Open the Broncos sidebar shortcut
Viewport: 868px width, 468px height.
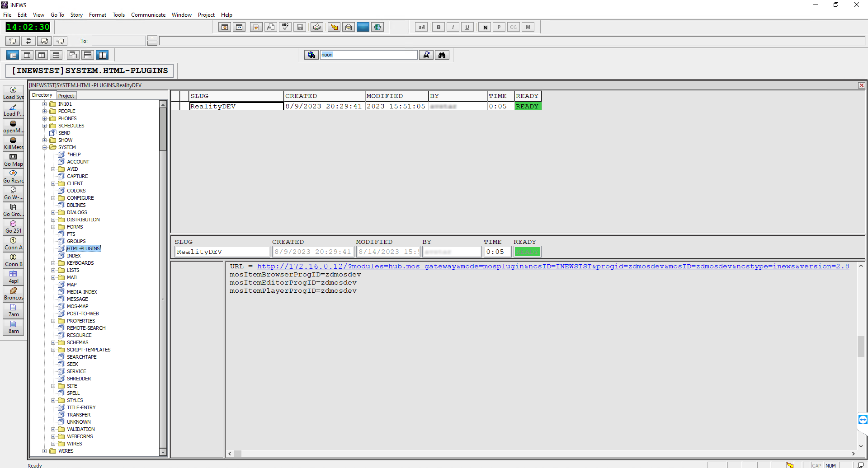point(14,294)
